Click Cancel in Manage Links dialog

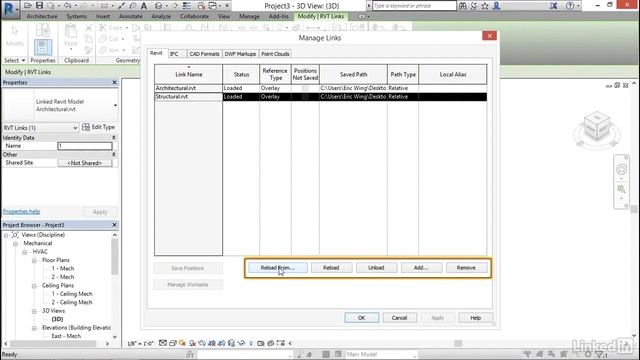click(399, 318)
